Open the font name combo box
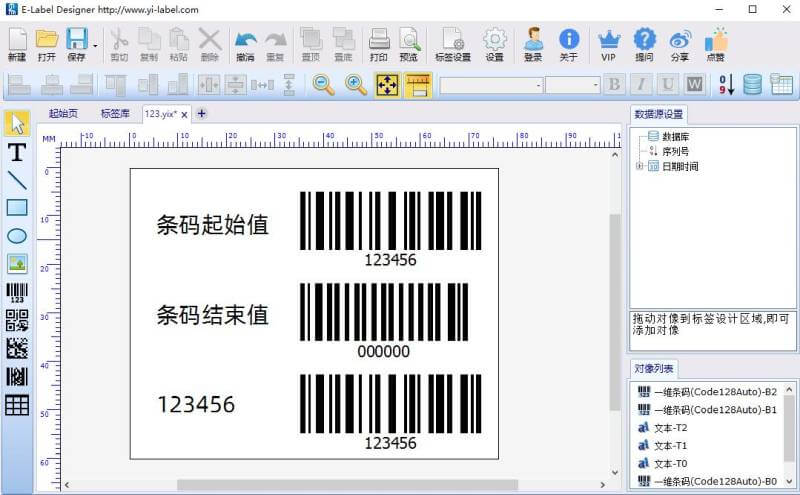The image size is (800, 495). coord(491,85)
